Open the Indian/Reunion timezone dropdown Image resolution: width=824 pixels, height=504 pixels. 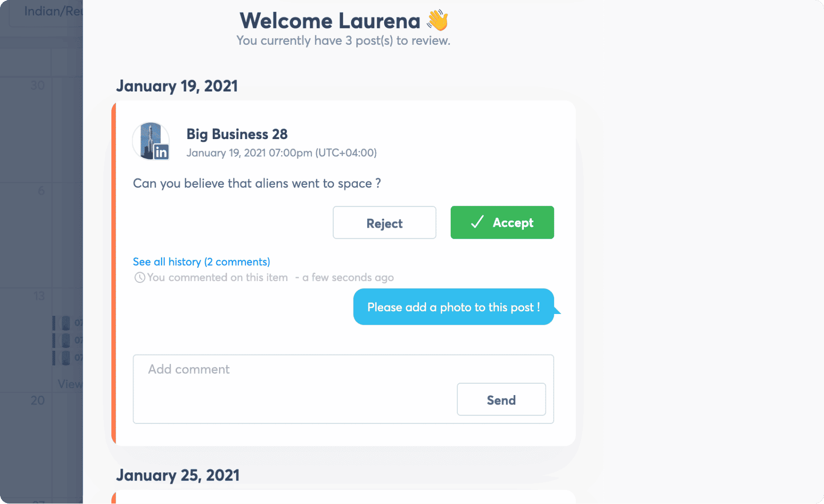tap(47, 12)
